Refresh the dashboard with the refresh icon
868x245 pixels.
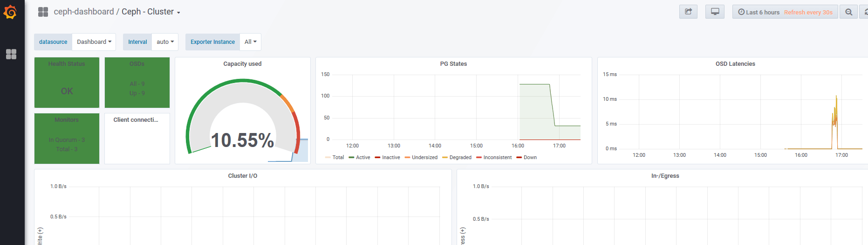point(865,12)
